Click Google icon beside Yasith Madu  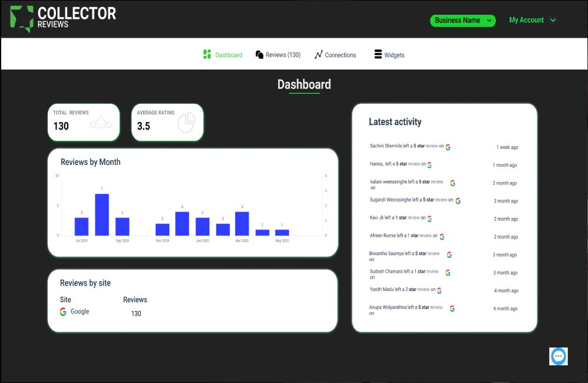click(439, 290)
